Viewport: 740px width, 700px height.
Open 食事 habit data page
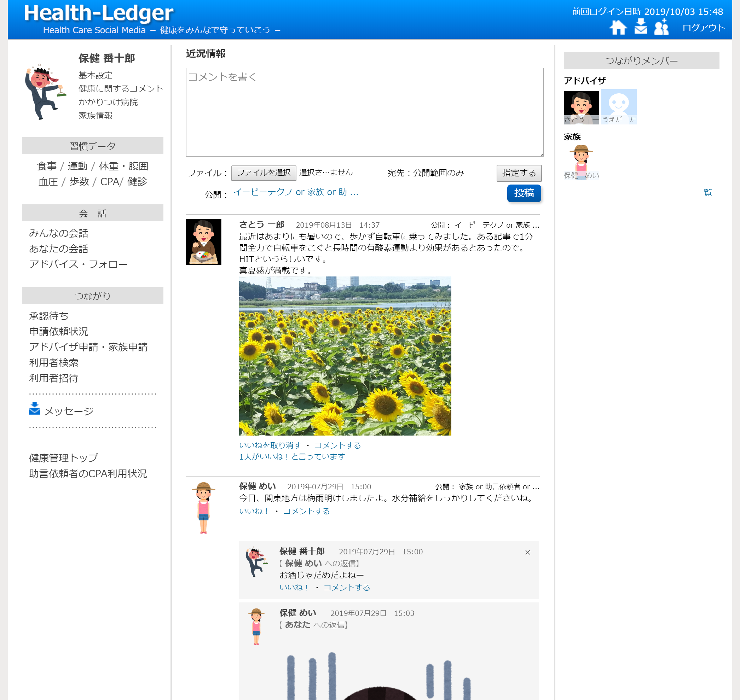(x=47, y=166)
